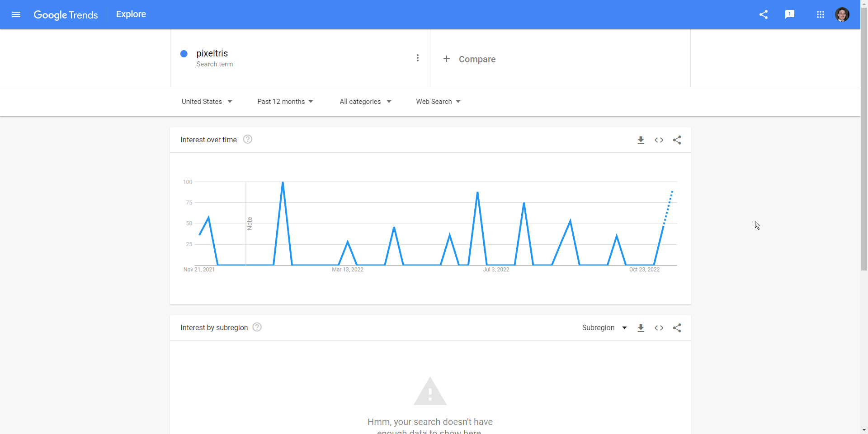Embed the Interest over time chart
This screenshot has width=868, height=434.
659,140
